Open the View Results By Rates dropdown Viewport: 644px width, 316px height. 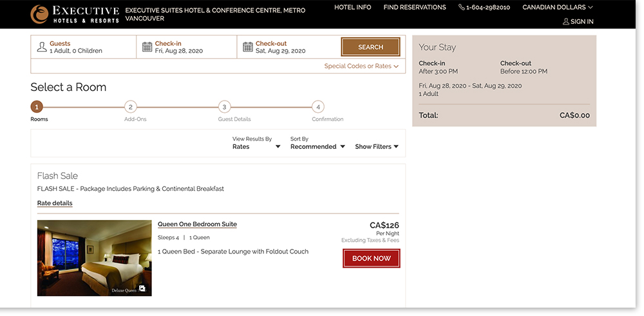(x=256, y=146)
